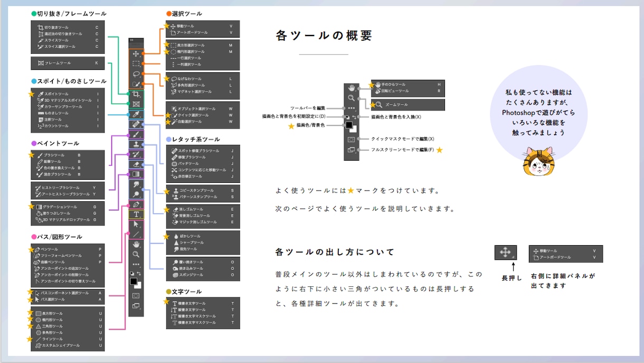Viewport: 644px width, 363px height.
Task: Choose 遠近法の切り抜きツール from the crop flyout
Action: click(63, 33)
